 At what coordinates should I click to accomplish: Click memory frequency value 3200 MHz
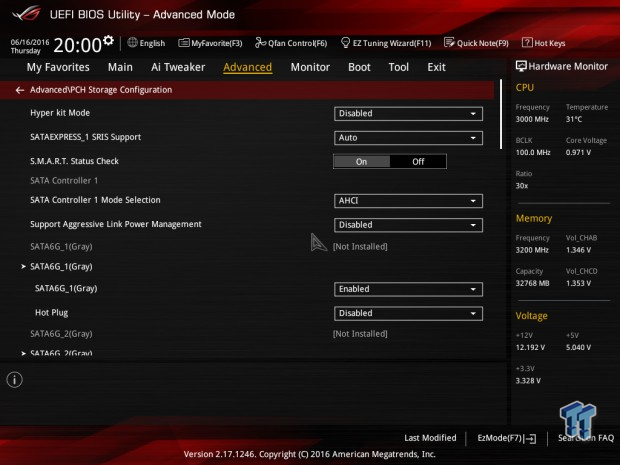tap(532, 250)
